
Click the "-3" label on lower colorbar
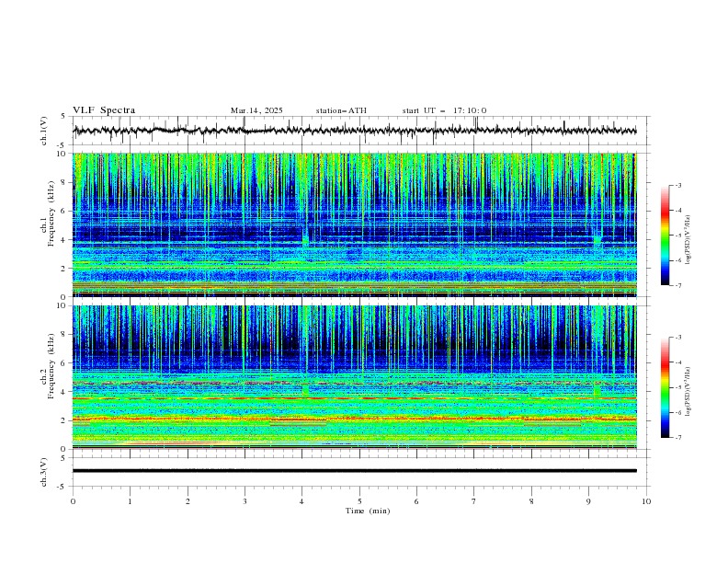678,338
